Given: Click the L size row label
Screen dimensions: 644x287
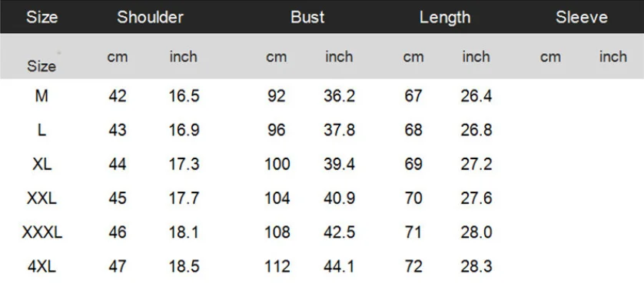Looking at the screenshot, I should 41,130.
